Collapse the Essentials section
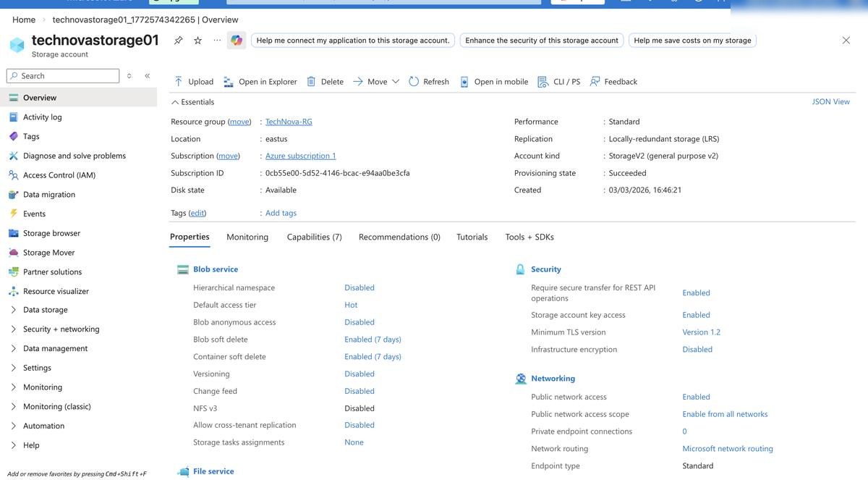 192,102
